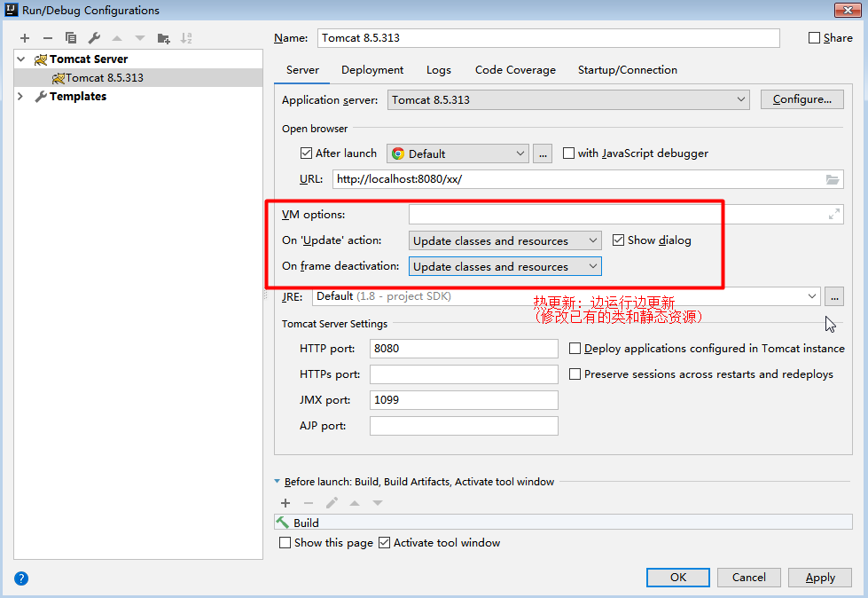
Task: Open the Startup/Connection tab
Action: [627, 70]
